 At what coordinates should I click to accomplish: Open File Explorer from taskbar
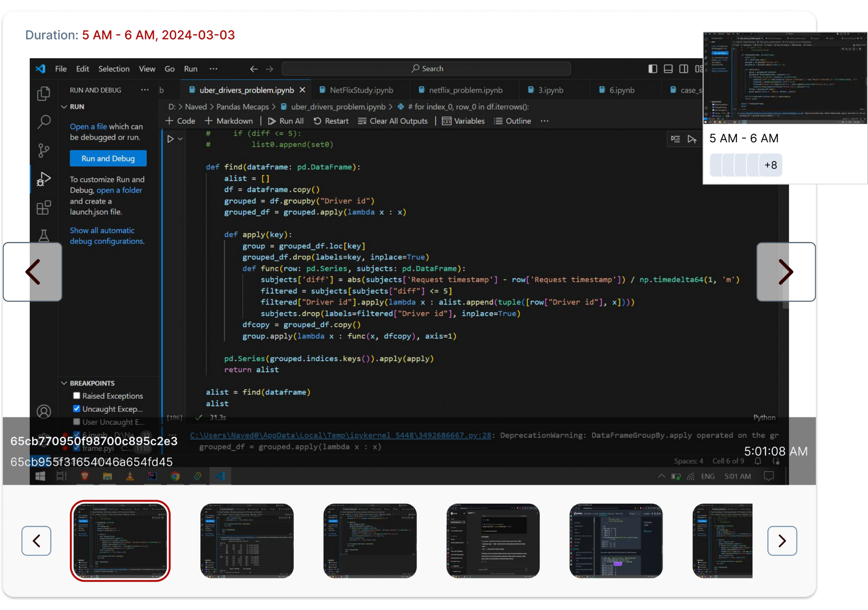coord(107,476)
